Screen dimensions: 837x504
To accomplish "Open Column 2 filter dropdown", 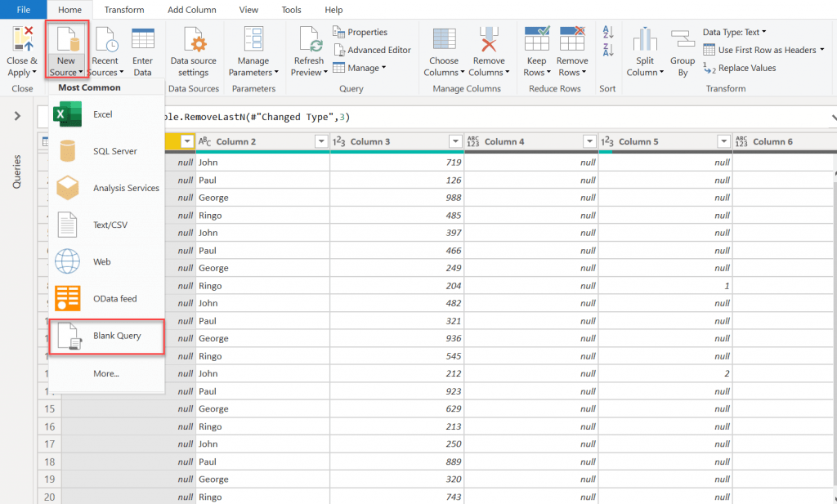I will [x=320, y=141].
